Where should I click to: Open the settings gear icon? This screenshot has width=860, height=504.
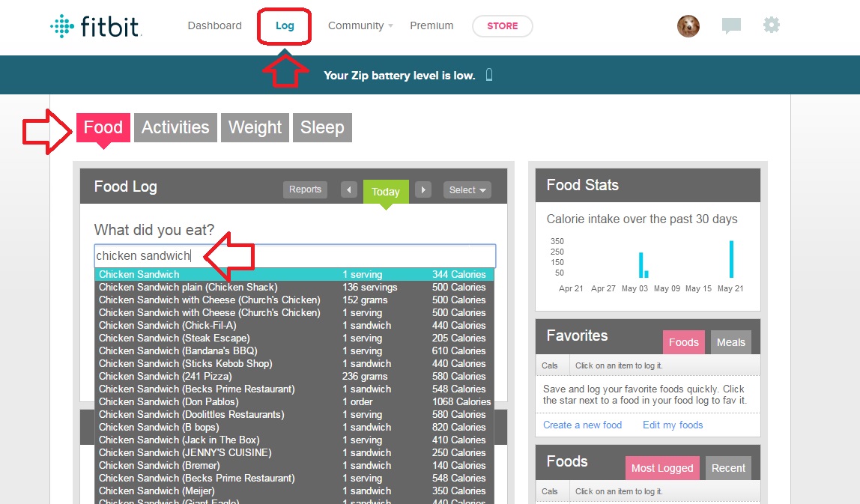pos(771,25)
